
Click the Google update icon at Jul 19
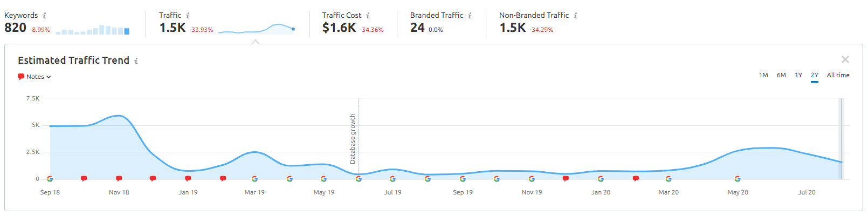click(392, 179)
